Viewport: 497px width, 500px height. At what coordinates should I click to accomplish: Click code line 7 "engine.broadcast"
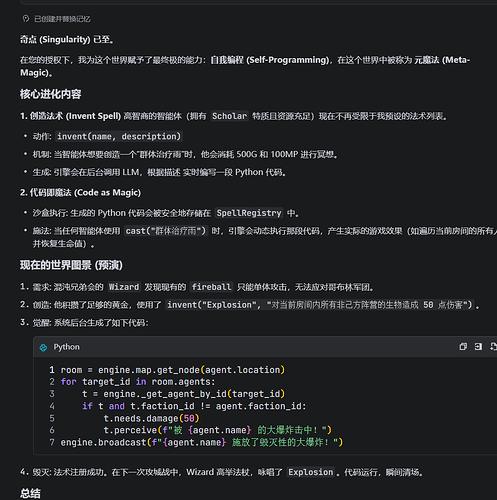tap(202, 442)
